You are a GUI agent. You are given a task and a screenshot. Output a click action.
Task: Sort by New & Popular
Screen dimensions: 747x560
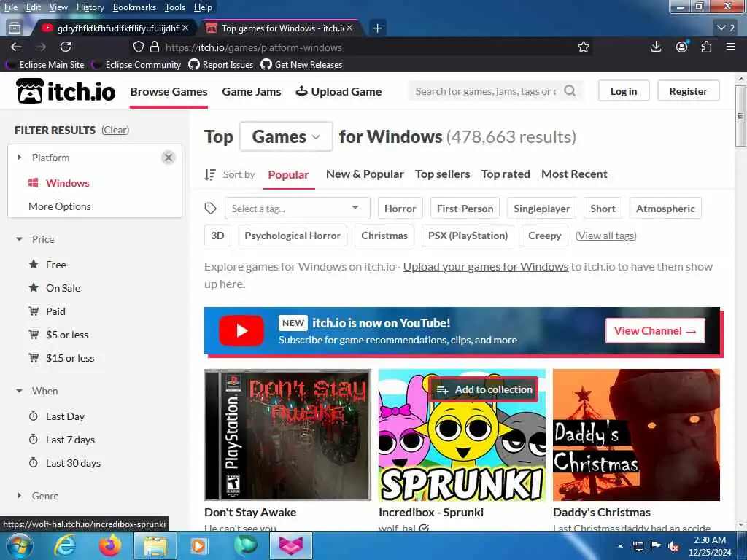tap(365, 174)
